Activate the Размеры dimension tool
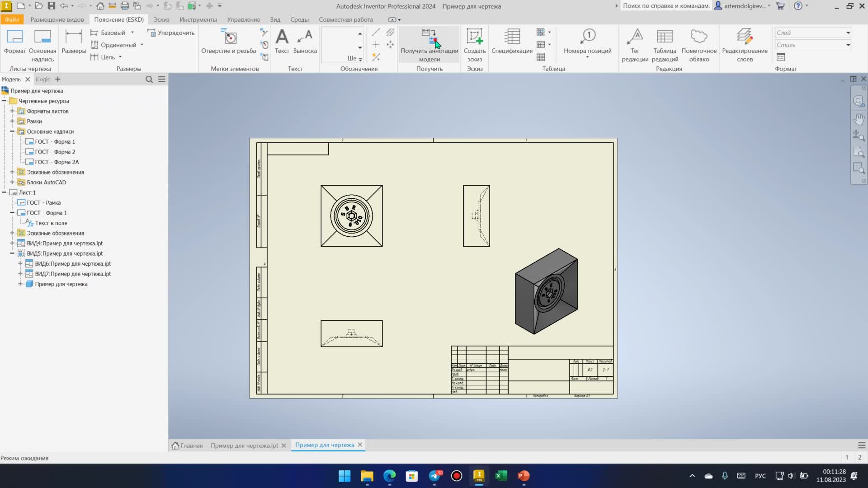 [74, 42]
